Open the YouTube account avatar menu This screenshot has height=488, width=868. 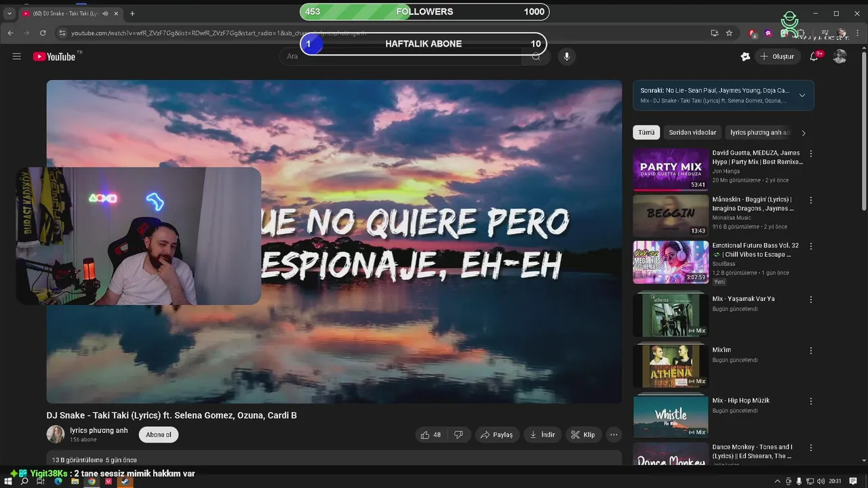point(840,56)
